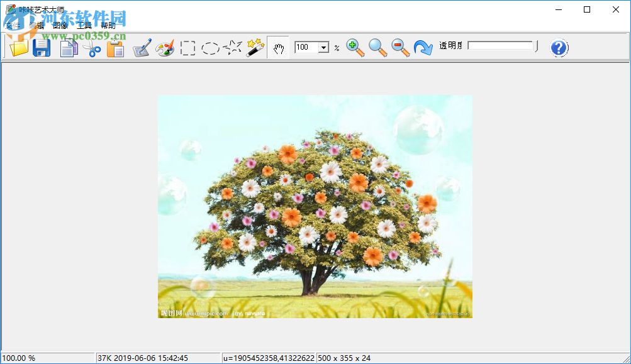Screen dimensions: 631x364
Task: Click the zoom value field showing 100
Action: (306, 47)
